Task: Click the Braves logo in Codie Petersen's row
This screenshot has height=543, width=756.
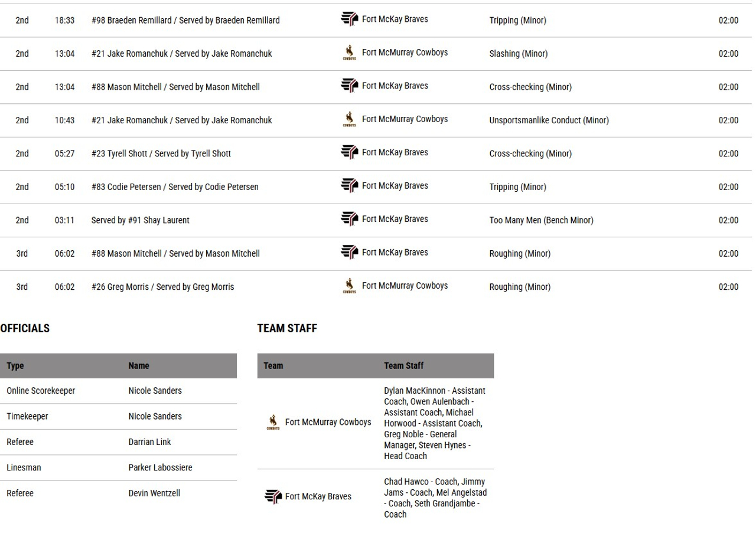Action: [350, 186]
